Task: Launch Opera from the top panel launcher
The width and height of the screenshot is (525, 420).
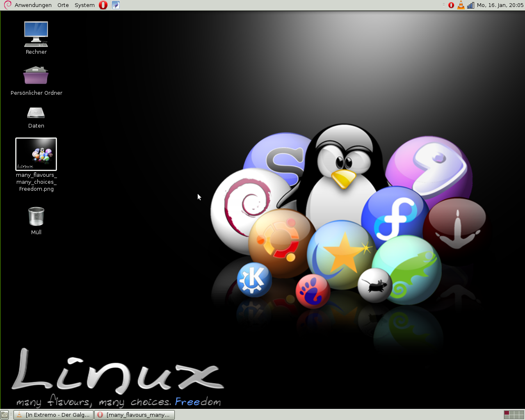Action: tap(103, 5)
